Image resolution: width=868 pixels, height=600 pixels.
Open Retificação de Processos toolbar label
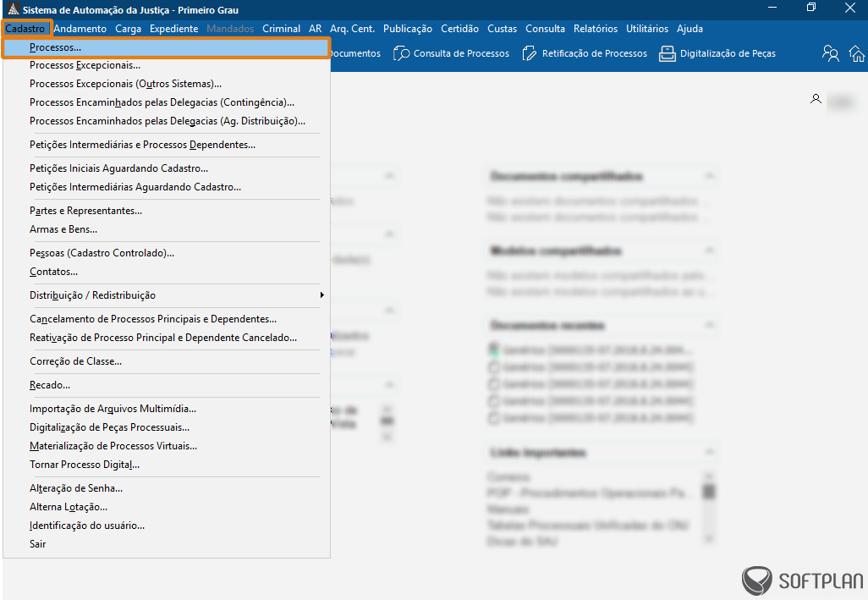(x=595, y=53)
